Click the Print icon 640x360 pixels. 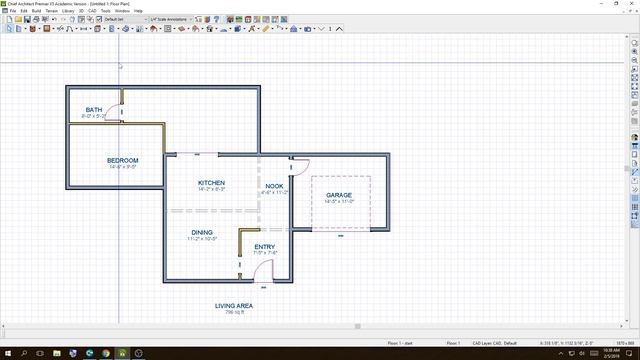pyautogui.click(x=36, y=19)
